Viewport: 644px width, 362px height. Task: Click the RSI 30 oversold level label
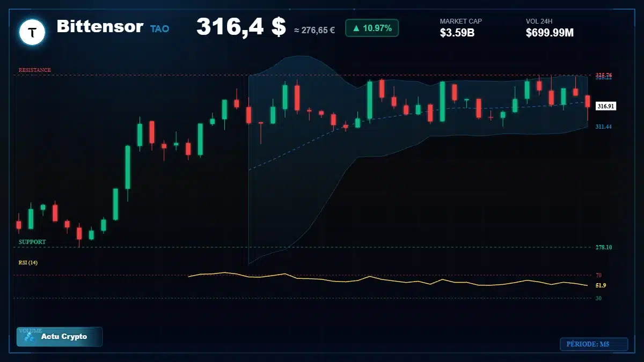(598, 298)
